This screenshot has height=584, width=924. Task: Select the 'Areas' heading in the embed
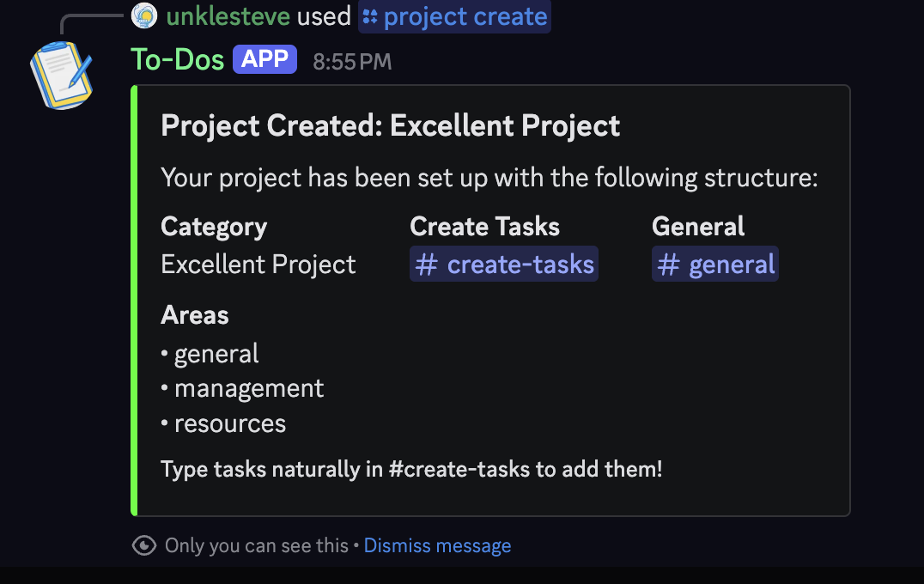tap(194, 315)
